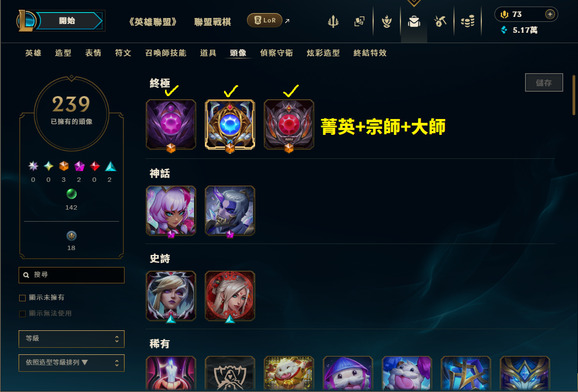Open the LoR external link
This screenshot has width=578, height=392.
[268, 21]
